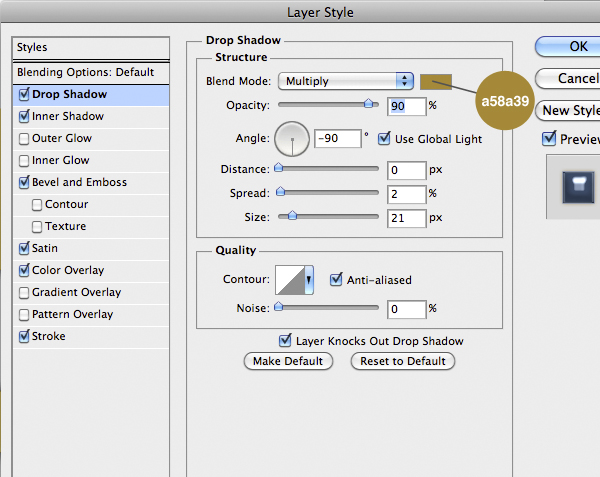Open the Blend Mode dropdown

pyautogui.click(x=346, y=81)
